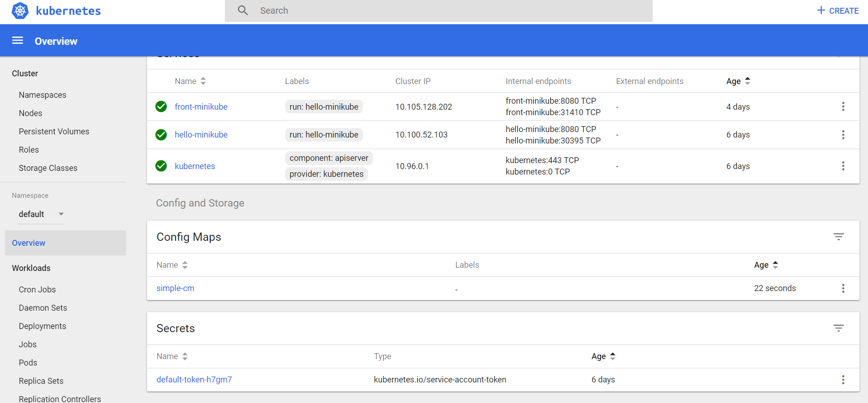Go to Daemon Sets
This screenshot has width=868, height=403.
pos(43,308)
